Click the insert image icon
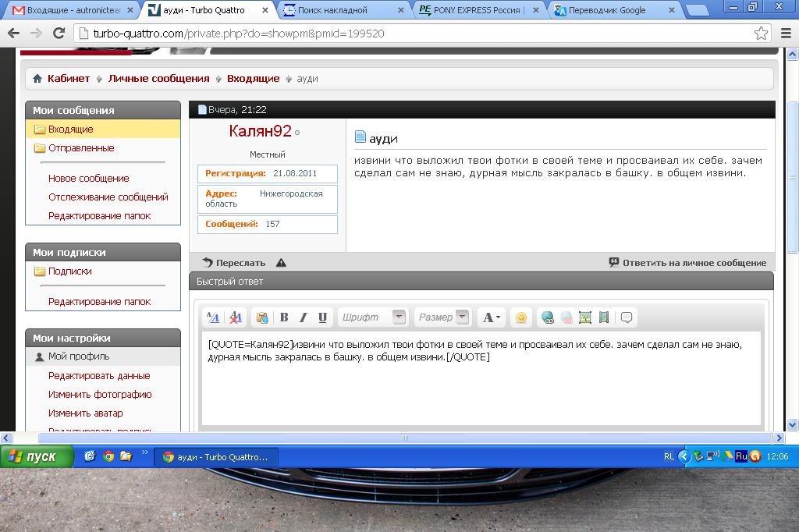Image resolution: width=799 pixels, height=532 pixels. pos(585,317)
